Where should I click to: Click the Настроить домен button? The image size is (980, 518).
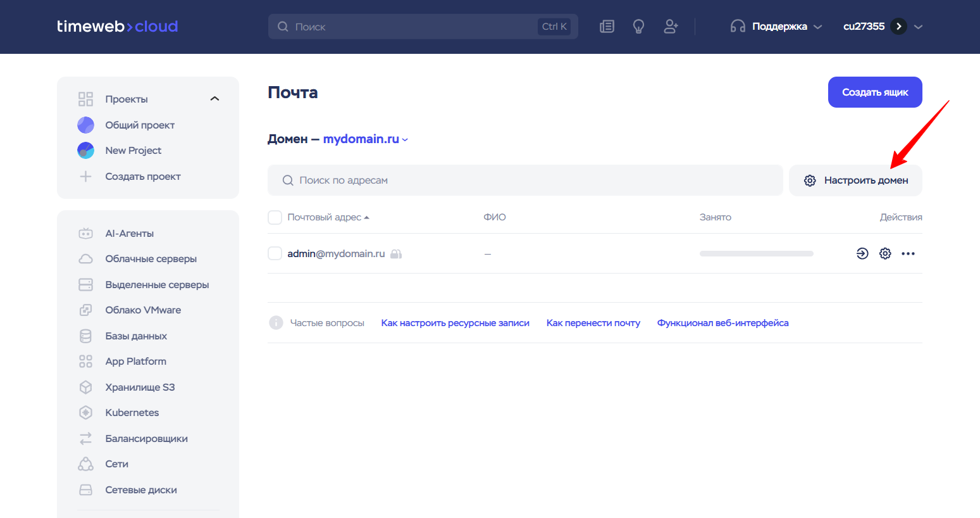pos(855,180)
